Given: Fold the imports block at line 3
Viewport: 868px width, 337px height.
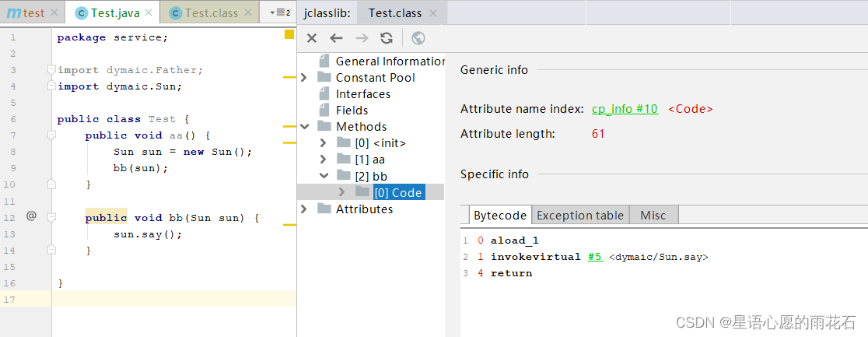Looking at the screenshot, I should pos(51,70).
